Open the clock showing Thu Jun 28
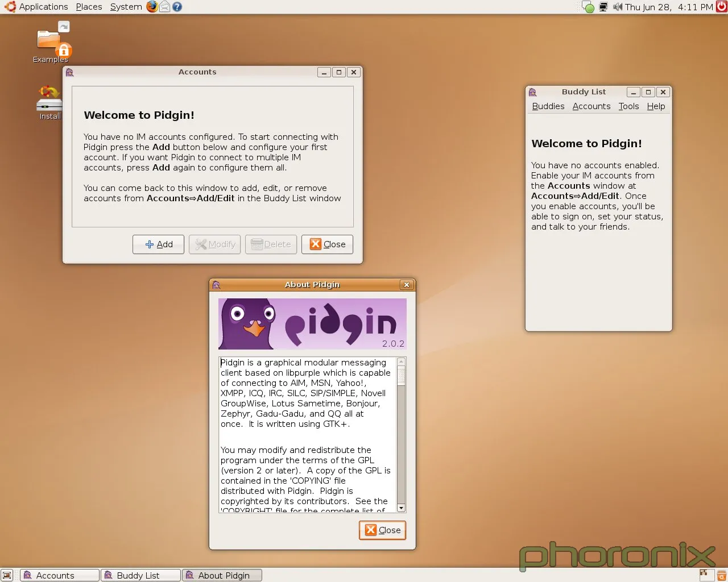 coord(669,7)
